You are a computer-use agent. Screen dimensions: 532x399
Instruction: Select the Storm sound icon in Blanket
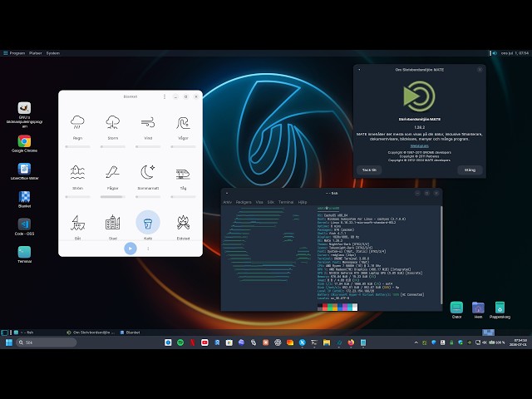pos(113,122)
